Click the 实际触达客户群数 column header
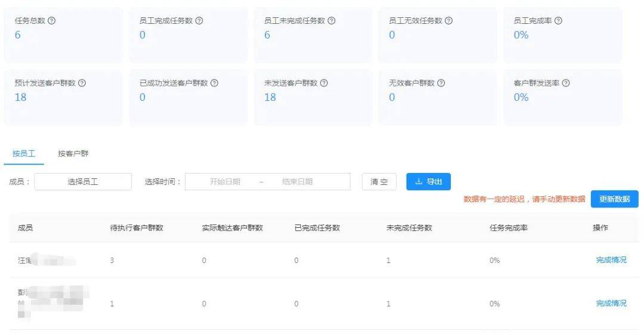The image size is (644, 334). click(233, 228)
